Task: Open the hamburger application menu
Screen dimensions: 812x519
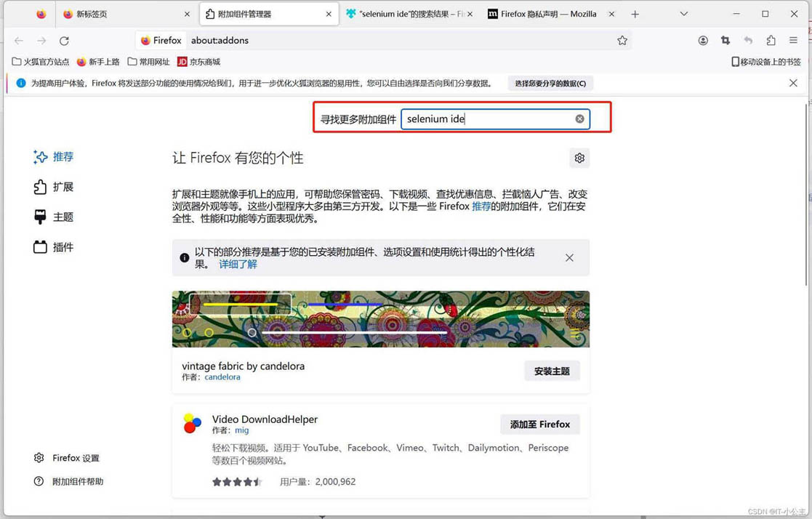Action: click(793, 41)
